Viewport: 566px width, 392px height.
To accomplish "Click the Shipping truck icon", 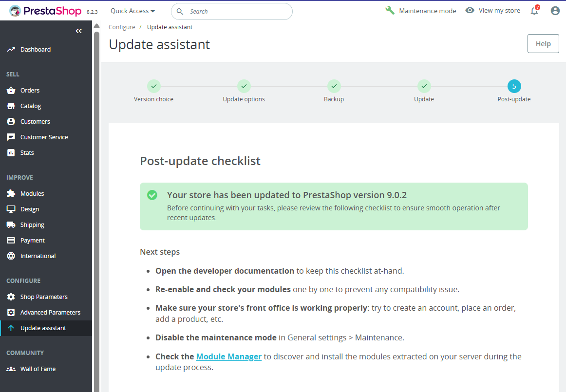I will click(11, 225).
